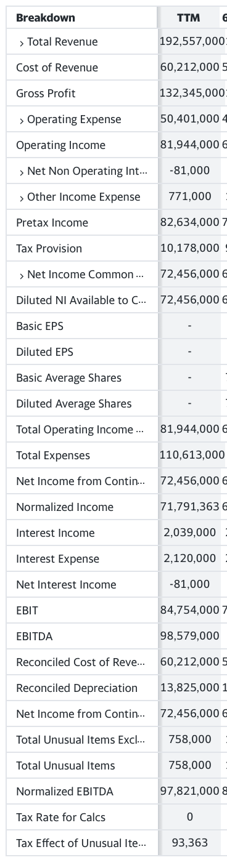
Task: Select TTM value 82,634,000
Action: coord(189,223)
